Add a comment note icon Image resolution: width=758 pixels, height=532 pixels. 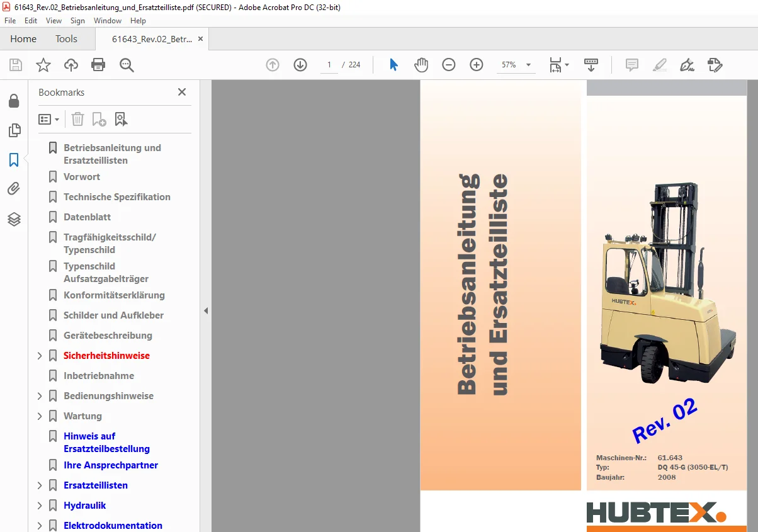pos(632,65)
